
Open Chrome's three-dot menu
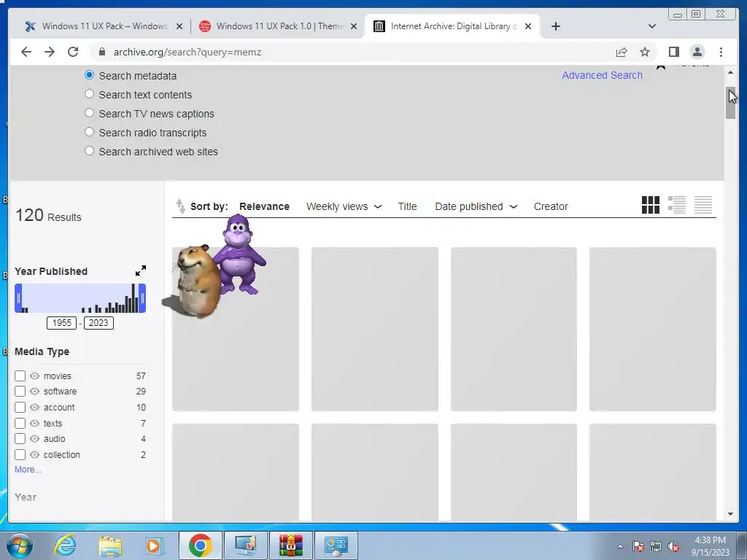721,52
